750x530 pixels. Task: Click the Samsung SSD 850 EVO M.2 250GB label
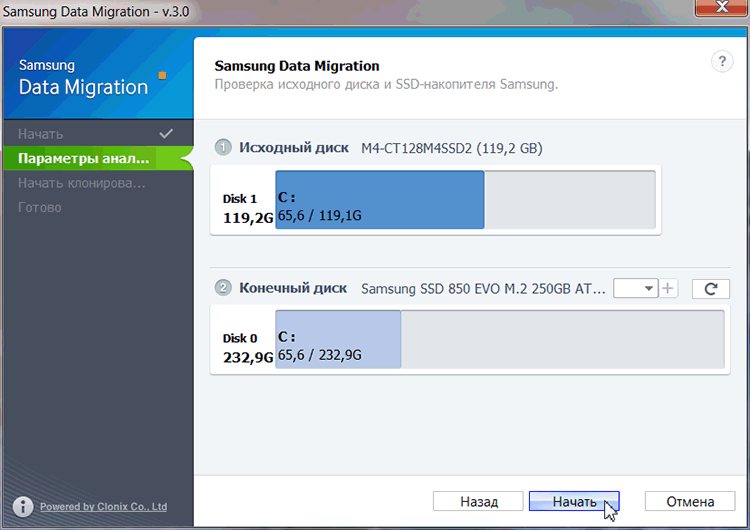click(x=483, y=289)
